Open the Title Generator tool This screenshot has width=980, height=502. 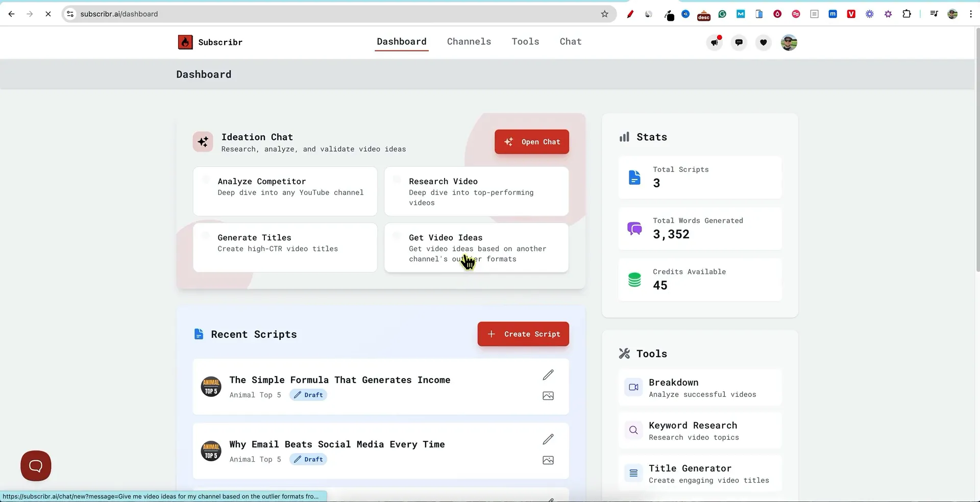(700, 473)
